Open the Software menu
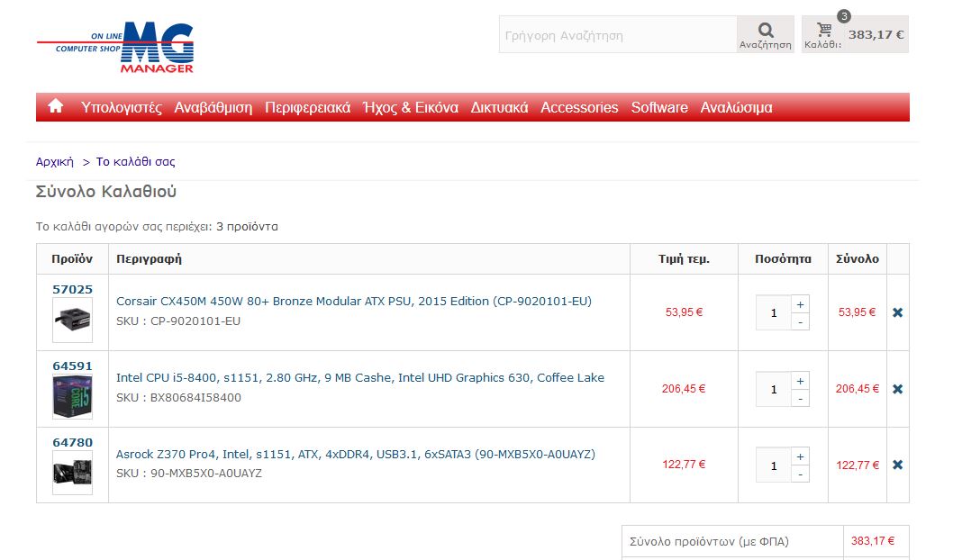 (659, 107)
